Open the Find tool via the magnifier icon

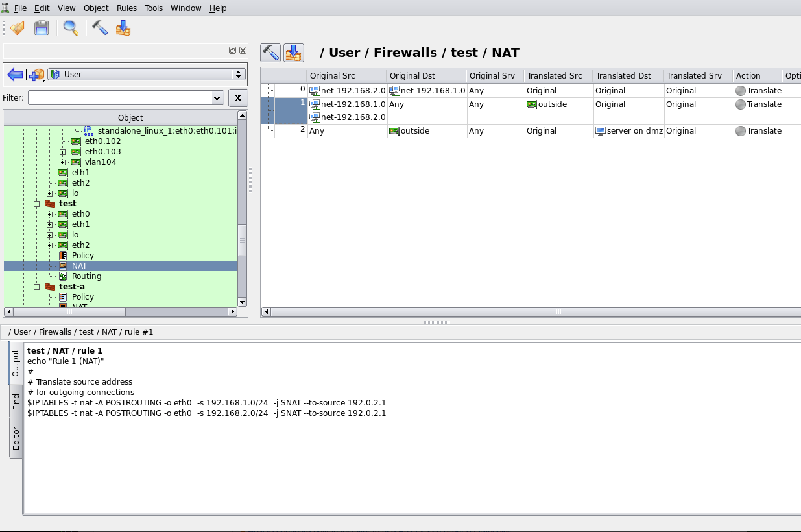(69, 28)
